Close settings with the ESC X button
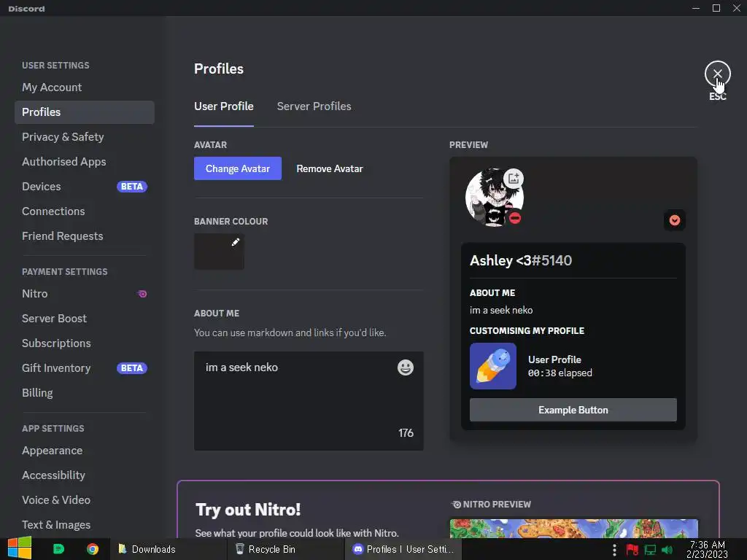This screenshot has width=747, height=560. pos(717,74)
